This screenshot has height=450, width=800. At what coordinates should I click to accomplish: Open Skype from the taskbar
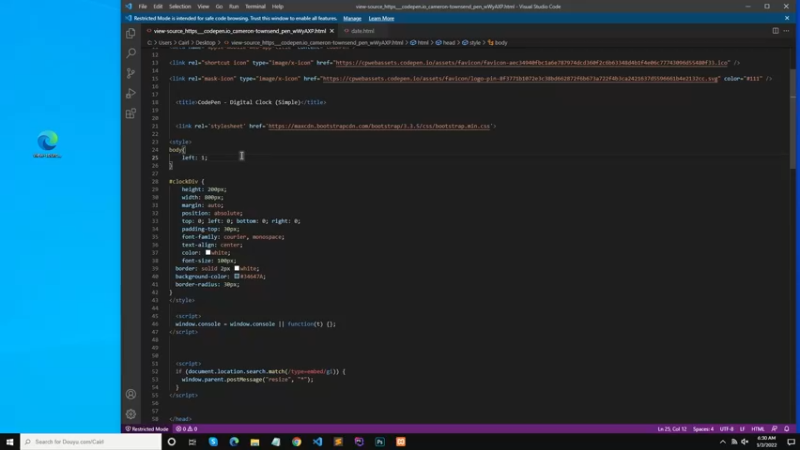click(x=213, y=442)
